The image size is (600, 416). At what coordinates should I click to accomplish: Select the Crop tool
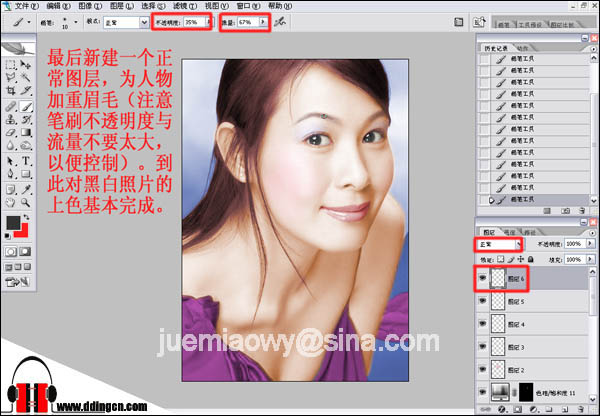point(11,91)
